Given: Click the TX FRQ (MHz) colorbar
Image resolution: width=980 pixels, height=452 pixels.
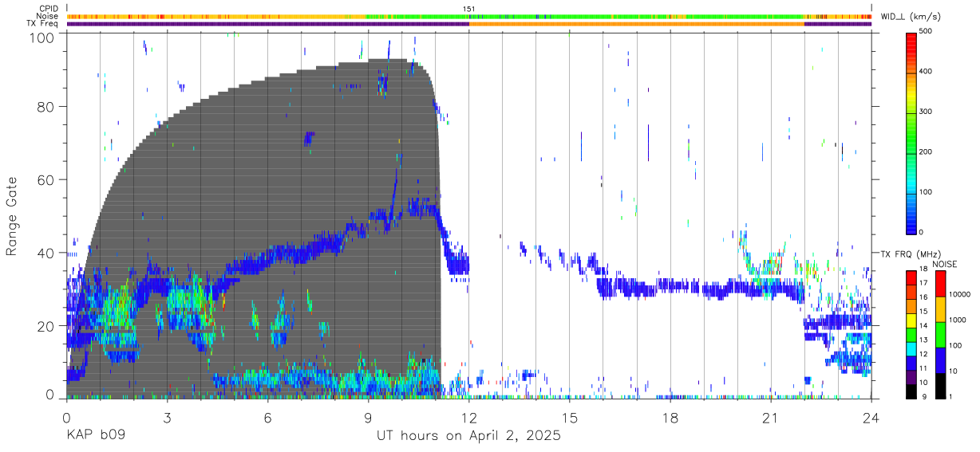Looking at the screenshot, I should click(911, 333).
